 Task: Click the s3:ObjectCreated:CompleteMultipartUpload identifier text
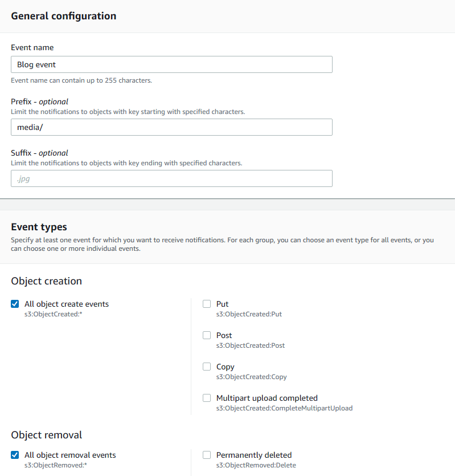point(284,408)
